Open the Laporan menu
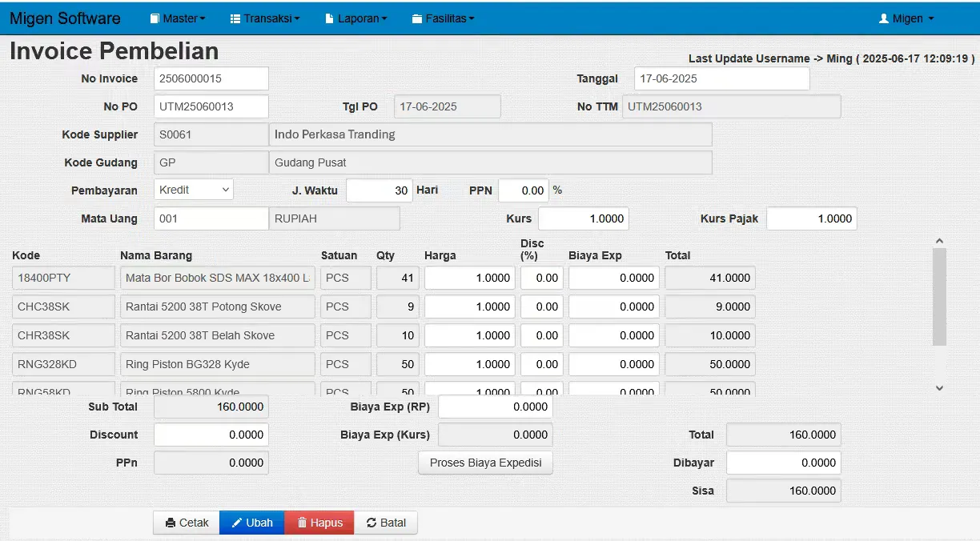The image size is (980, 541). pos(356,18)
